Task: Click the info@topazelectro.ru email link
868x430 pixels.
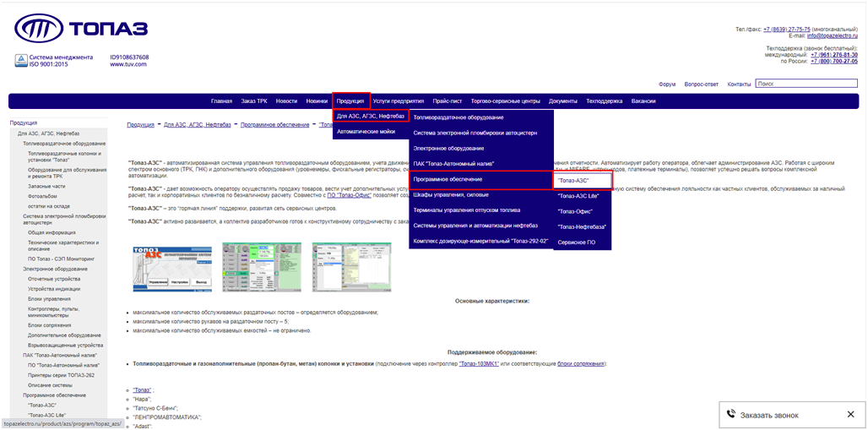Action: click(x=832, y=35)
